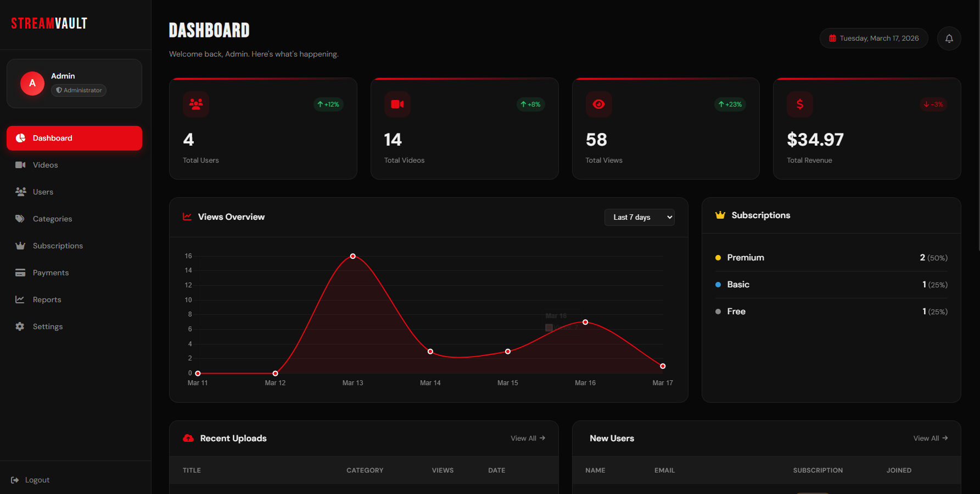Click the Recent Uploads cloud icon
This screenshot has height=494, width=980.
click(x=188, y=439)
